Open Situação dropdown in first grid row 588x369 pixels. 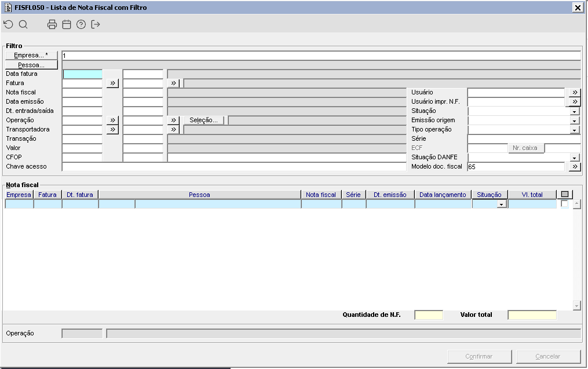tap(501, 204)
